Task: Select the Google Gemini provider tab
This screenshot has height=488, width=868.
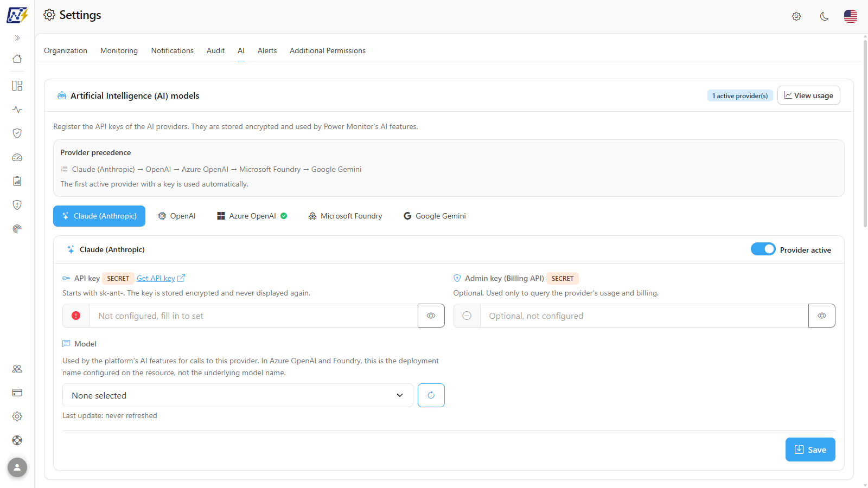Action: point(435,216)
